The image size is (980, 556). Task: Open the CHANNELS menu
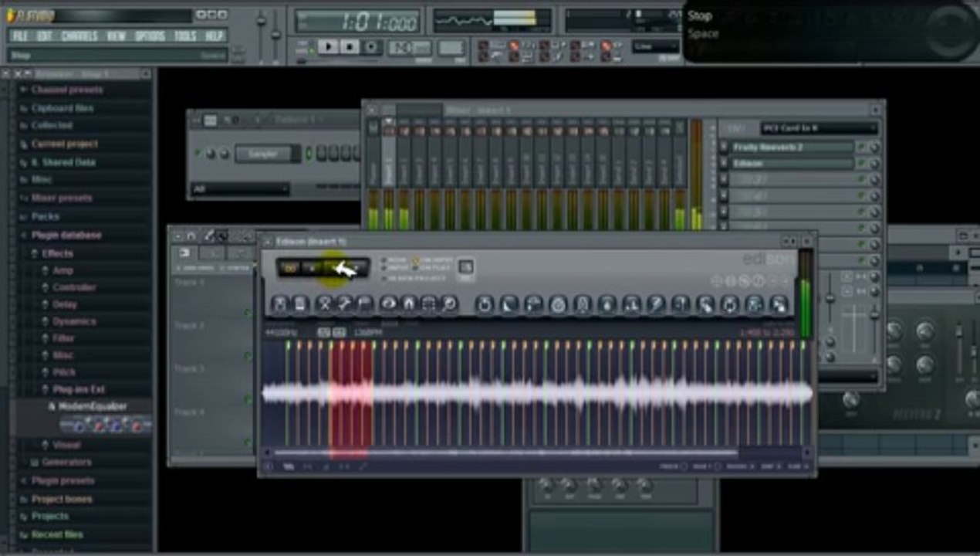pos(79,36)
